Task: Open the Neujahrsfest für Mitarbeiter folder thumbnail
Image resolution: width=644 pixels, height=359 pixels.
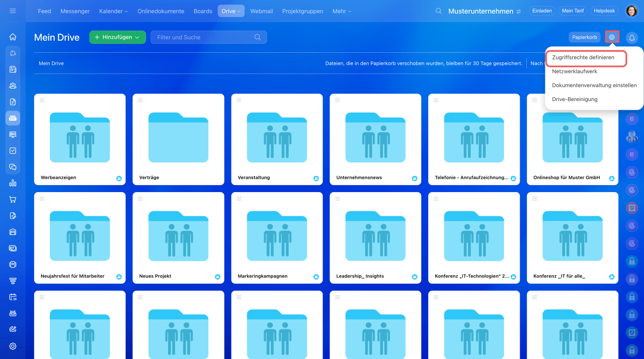Action: click(x=80, y=235)
